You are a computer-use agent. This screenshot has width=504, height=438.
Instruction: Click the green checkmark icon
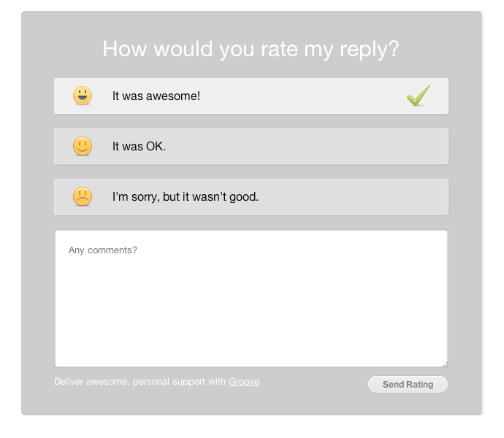pos(419,96)
